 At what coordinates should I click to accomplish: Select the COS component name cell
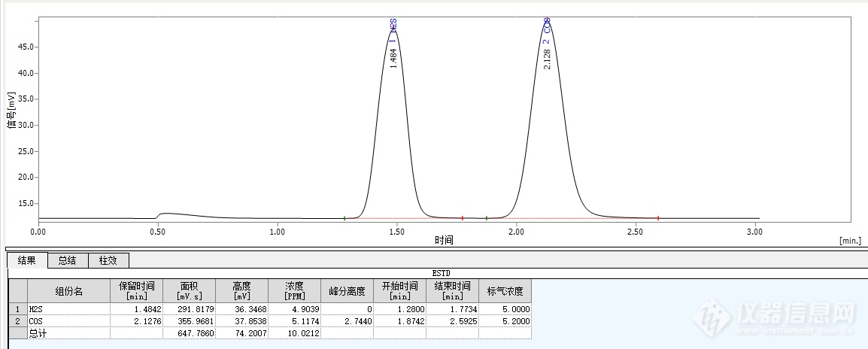68,320
